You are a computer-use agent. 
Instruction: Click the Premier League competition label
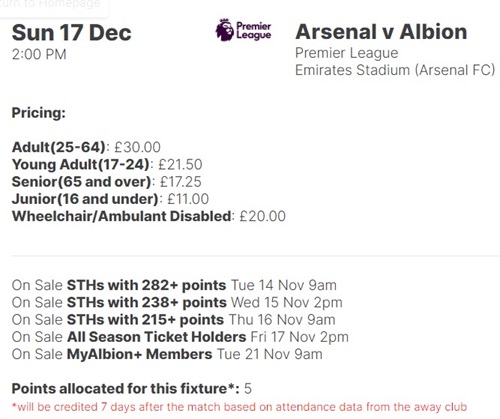[x=347, y=53]
